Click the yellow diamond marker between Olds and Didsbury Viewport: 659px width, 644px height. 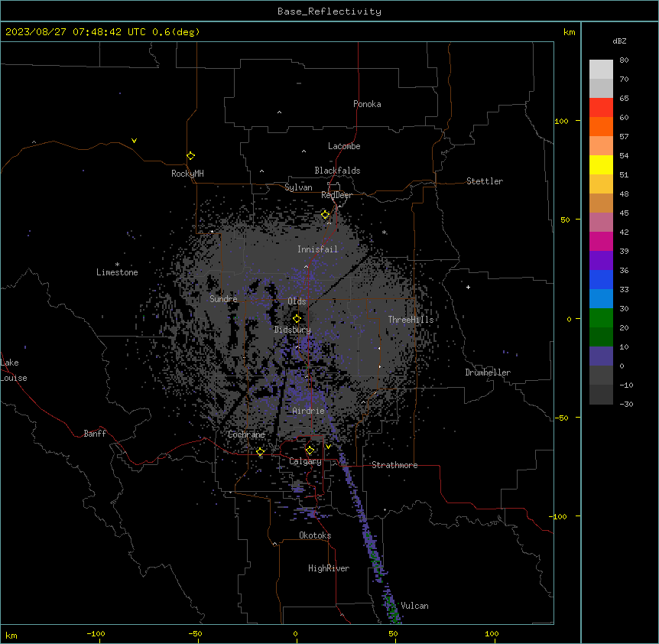(x=297, y=319)
